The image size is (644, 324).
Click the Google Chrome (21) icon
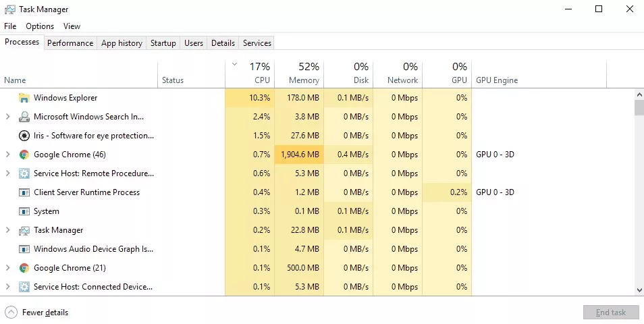click(x=24, y=268)
